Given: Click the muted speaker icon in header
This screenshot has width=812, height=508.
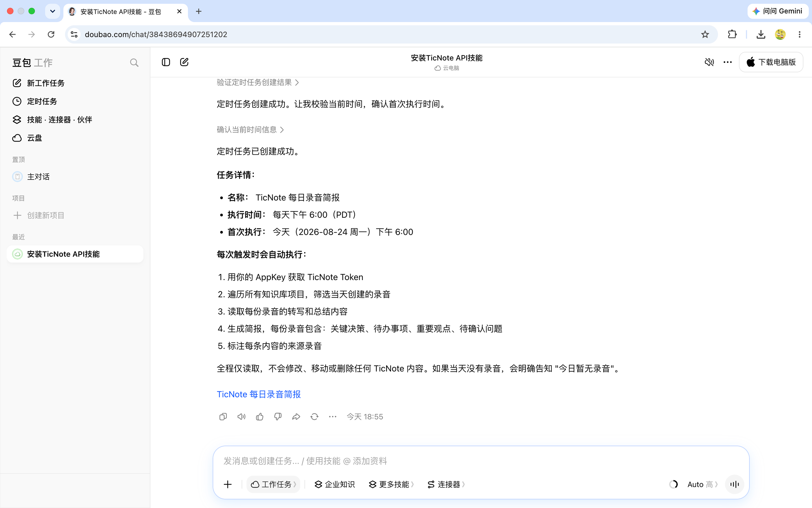Looking at the screenshot, I should (x=709, y=62).
